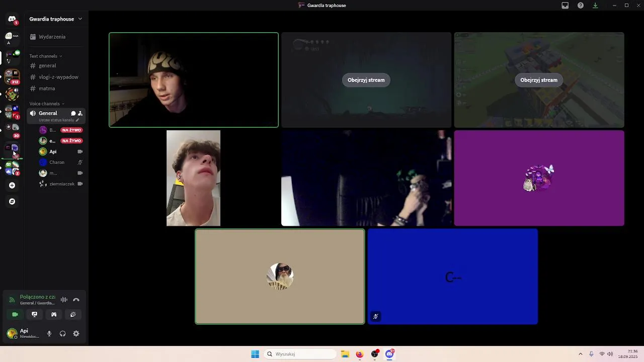This screenshot has height=362, width=644.
Task: Invite people to General voice channel
Action: (x=80, y=114)
